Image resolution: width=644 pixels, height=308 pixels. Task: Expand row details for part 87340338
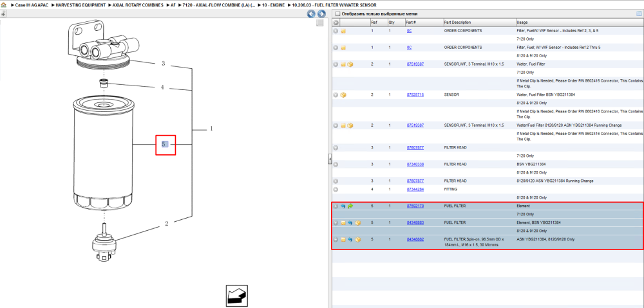click(x=336, y=164)
